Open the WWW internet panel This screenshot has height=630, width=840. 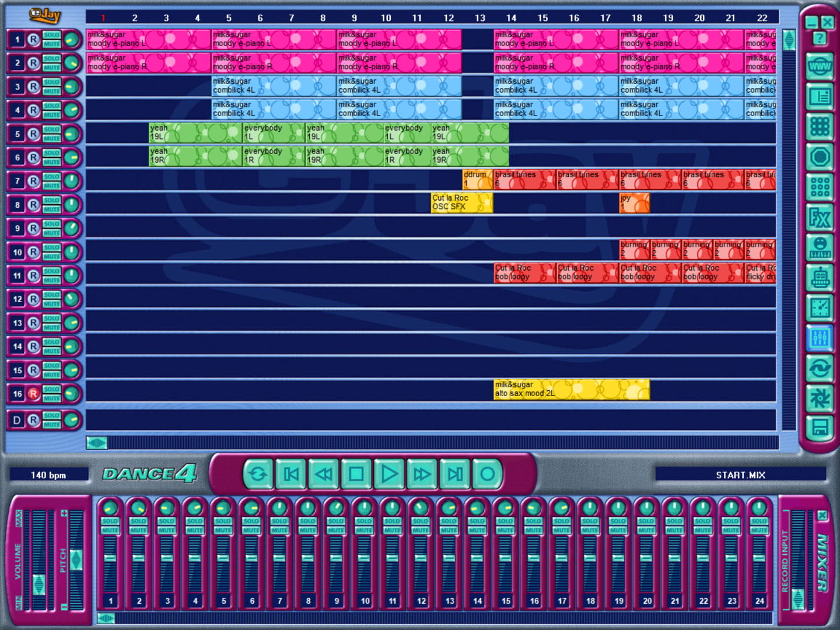[820, 66]
